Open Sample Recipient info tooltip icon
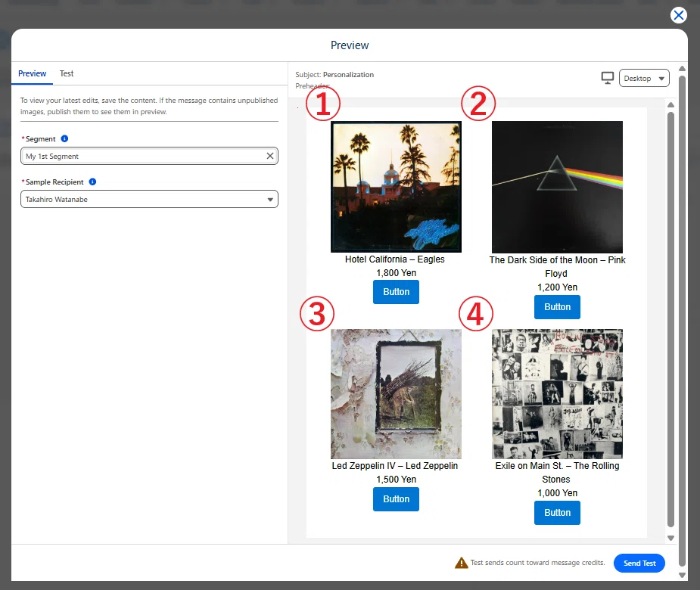 click(x=92, y=182)
